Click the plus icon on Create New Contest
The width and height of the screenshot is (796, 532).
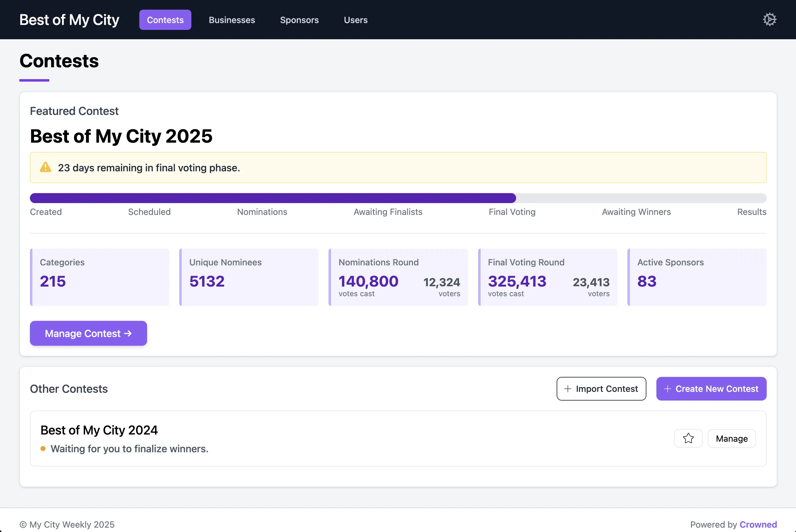point(667,389)
